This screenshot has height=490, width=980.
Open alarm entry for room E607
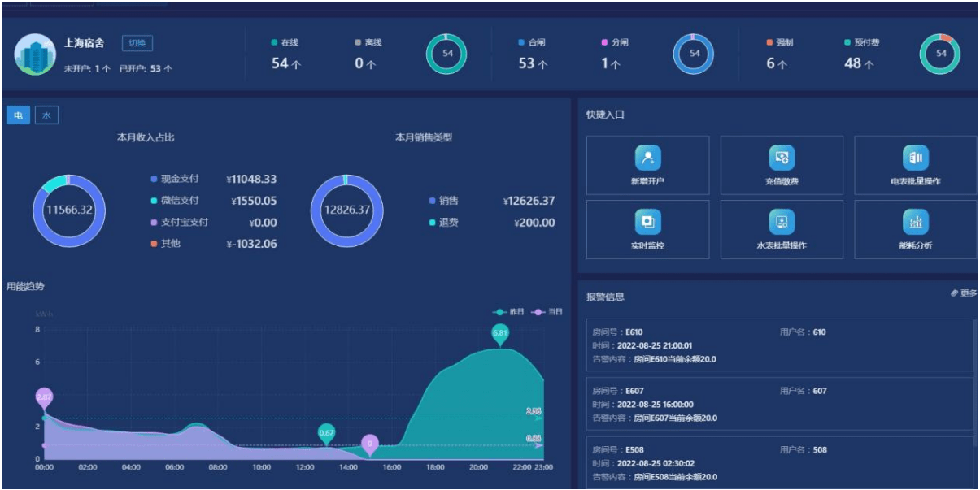click(x=779, y=404)
